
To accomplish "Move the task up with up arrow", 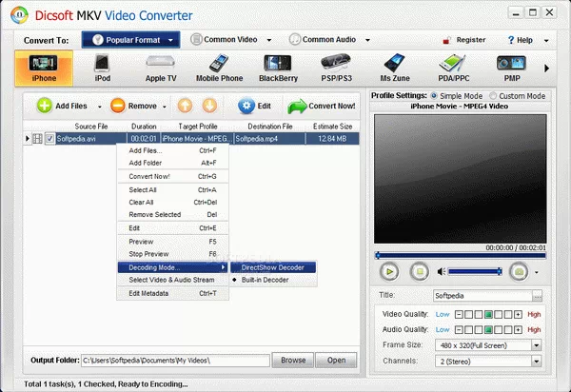I will (185, 106).
